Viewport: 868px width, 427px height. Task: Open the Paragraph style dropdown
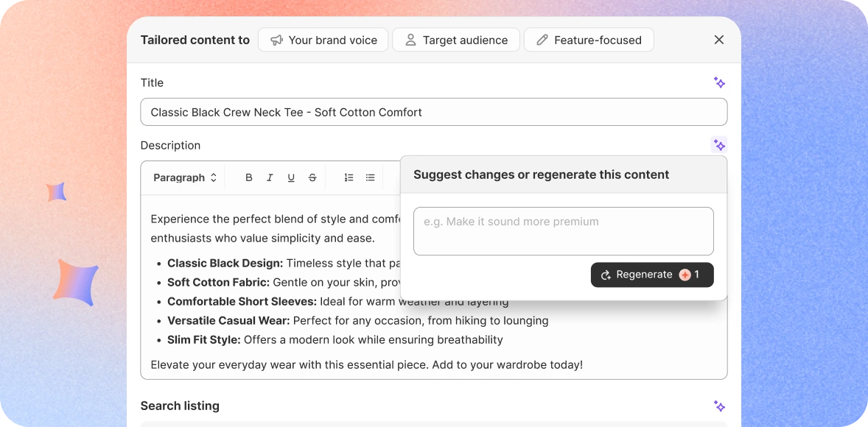[185, 177]
